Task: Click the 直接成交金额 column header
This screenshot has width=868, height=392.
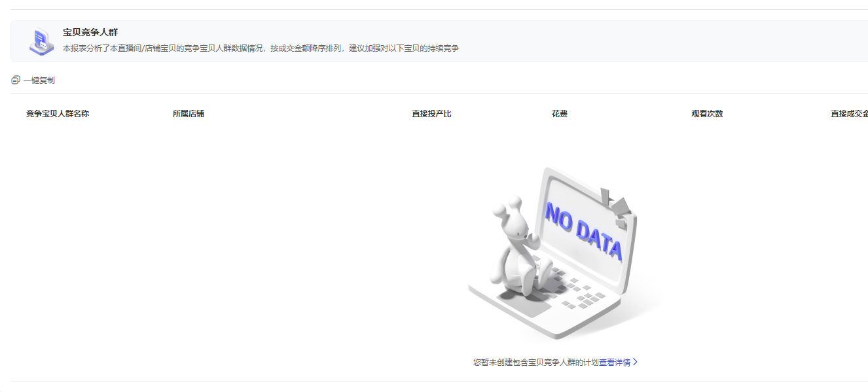Action: 849,114
